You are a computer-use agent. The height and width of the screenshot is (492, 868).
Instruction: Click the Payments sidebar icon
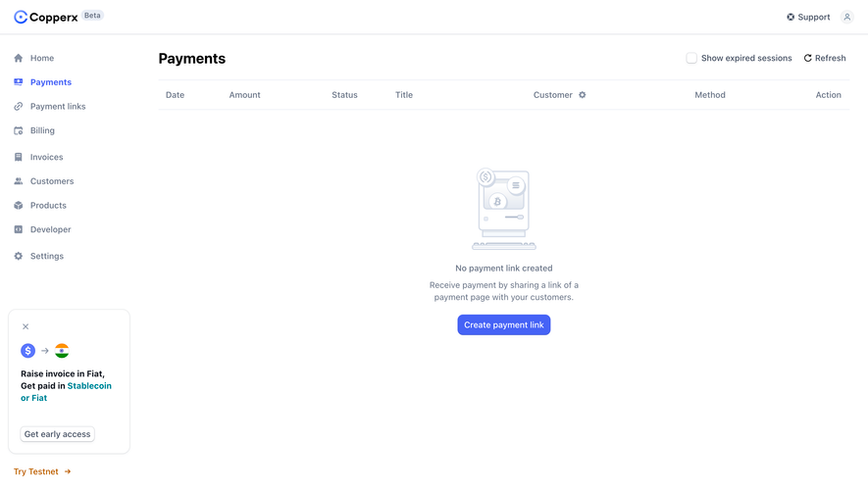(19, 82)
